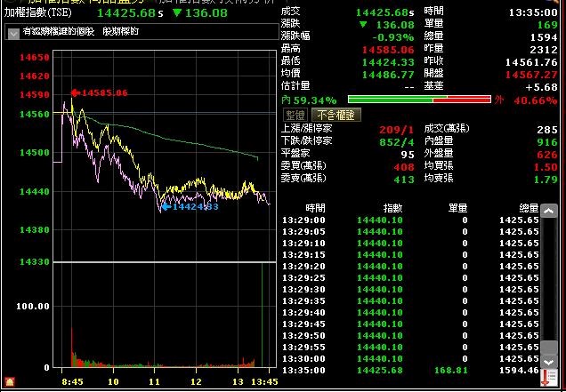Click the red 14585.06 high marker on chart
This screenshot has height=392, width=566.
pyautogui.click(x=100, y=92)
